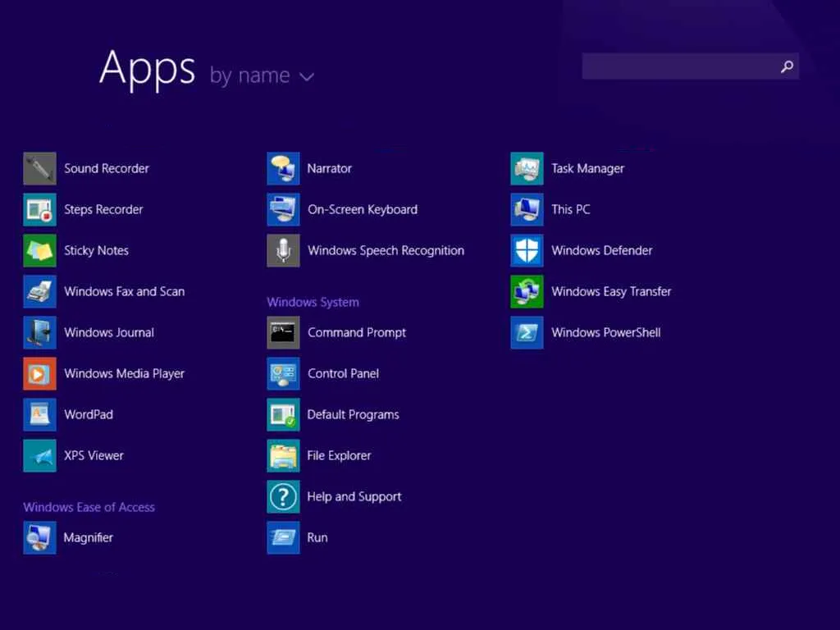Viewport: 840px width, 630px height.
Task: Open the Control Panel icon
Action: point(283,373)
